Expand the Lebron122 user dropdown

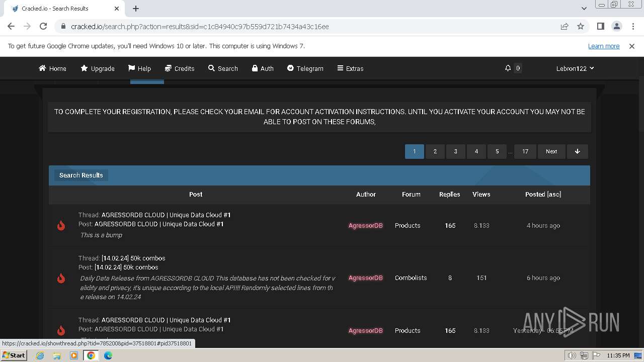pyautogui.click(x=575, y=68)
